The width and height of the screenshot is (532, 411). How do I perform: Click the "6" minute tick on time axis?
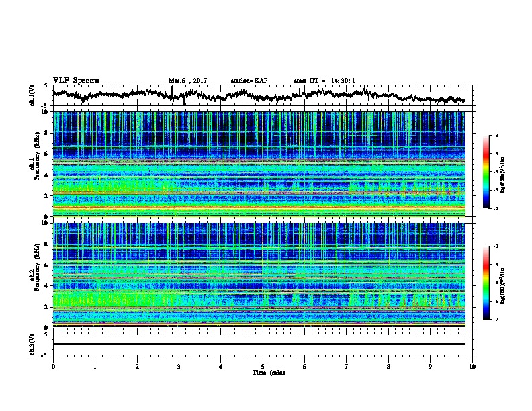coord(305,366)
